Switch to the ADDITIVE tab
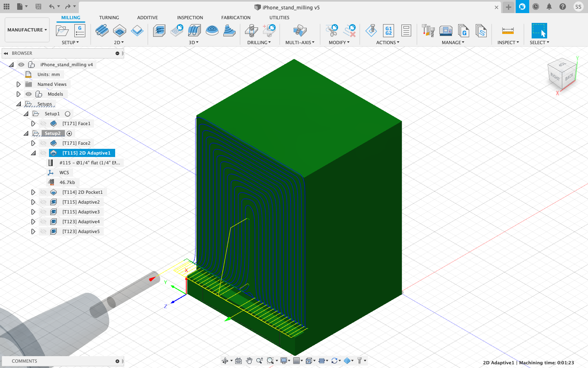Image resolution: width=588 pixels, height=368 pixels. pyautogui.click(x=147, y=18)
